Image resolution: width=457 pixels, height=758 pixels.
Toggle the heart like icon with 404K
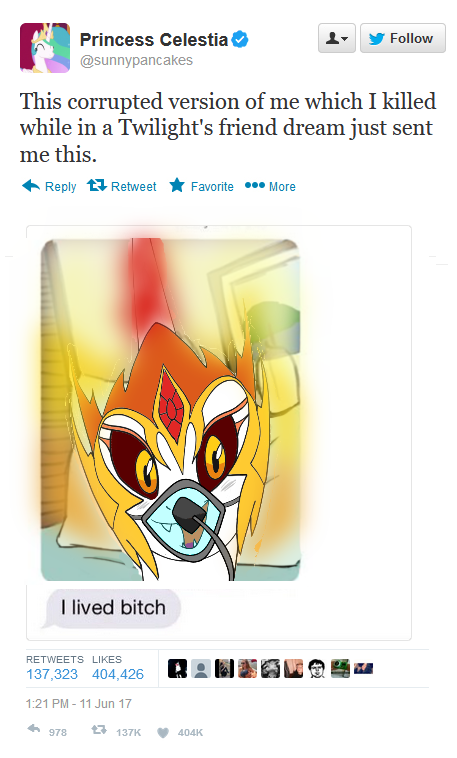click(x=163, y=733)
